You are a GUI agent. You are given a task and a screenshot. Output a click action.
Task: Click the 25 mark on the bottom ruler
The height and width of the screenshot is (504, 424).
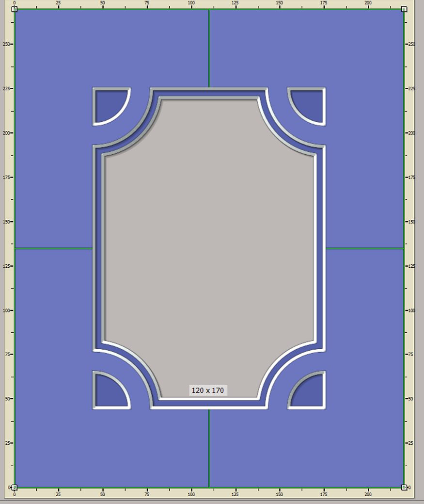pyautogui.click(x=59, y=494)
